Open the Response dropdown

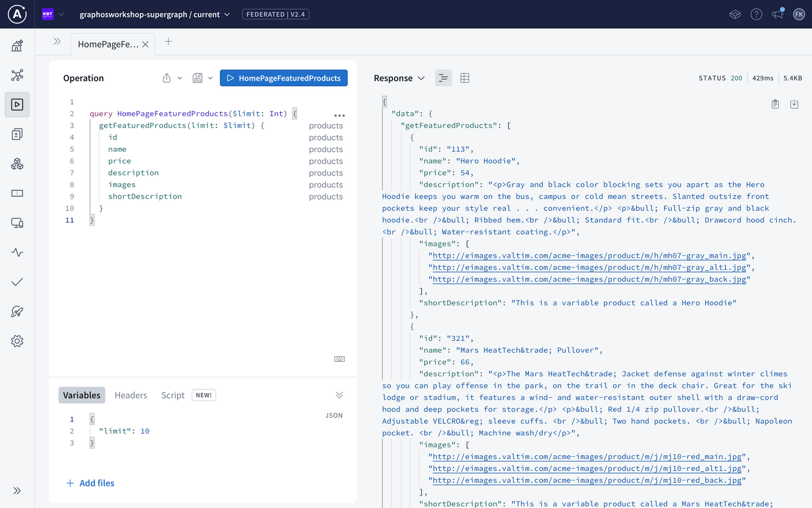click(x=421, y=78)
